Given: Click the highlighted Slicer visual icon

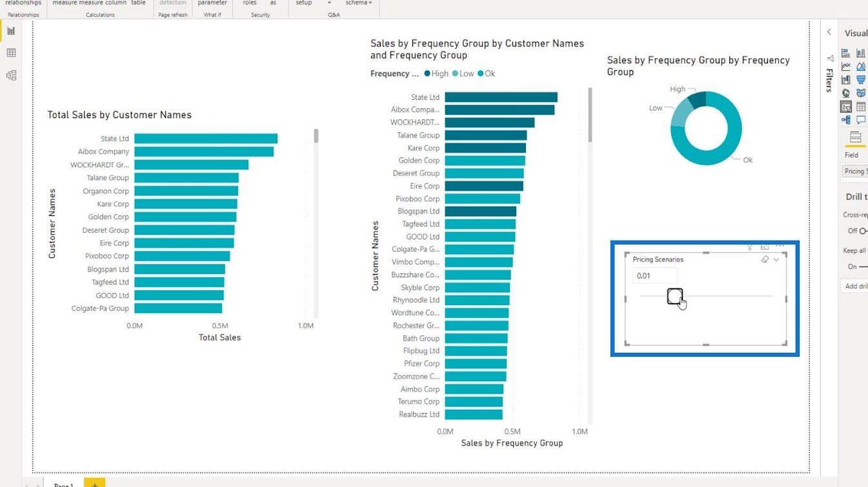Looking at the screenshot, I should [846, 106].
